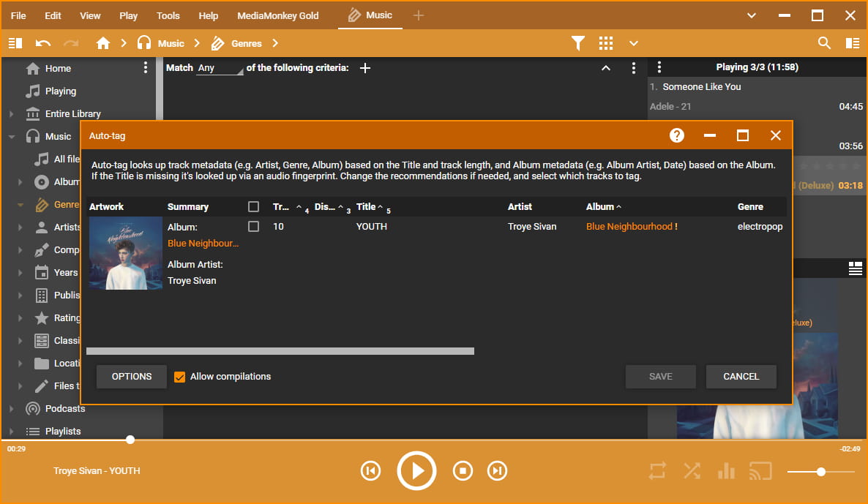Open the Play menu

[128, 15]
